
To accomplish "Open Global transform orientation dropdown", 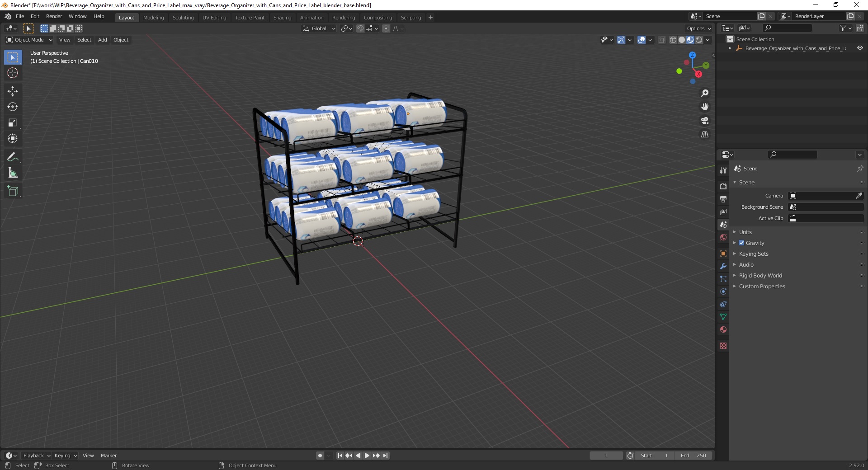I will point(319,28).
